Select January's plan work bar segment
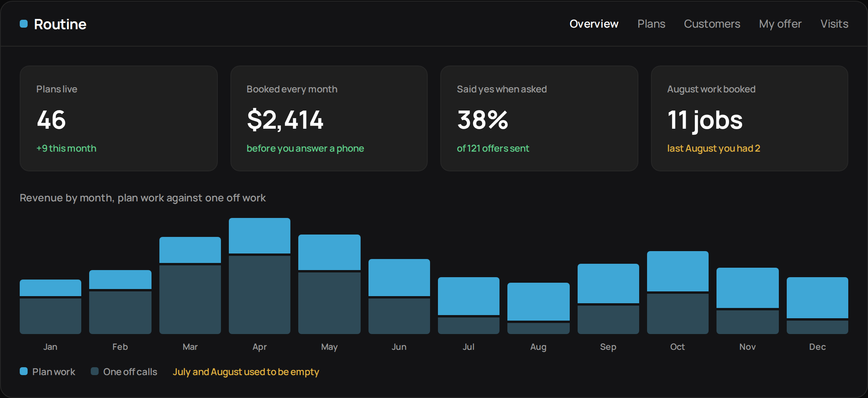The width and height of the screenshot is (868, 398). coord(51,288)
